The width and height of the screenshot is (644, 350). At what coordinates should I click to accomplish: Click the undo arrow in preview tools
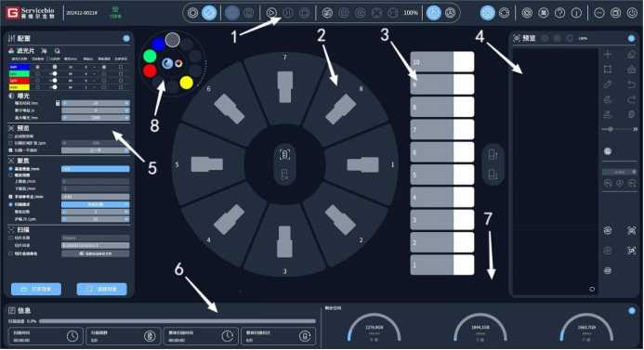point(632,84)
